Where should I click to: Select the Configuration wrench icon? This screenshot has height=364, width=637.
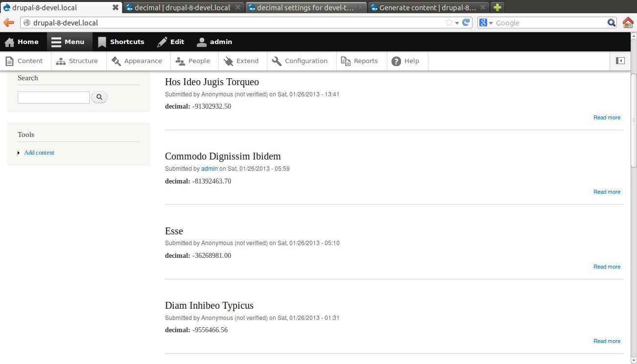coord(276,61)
